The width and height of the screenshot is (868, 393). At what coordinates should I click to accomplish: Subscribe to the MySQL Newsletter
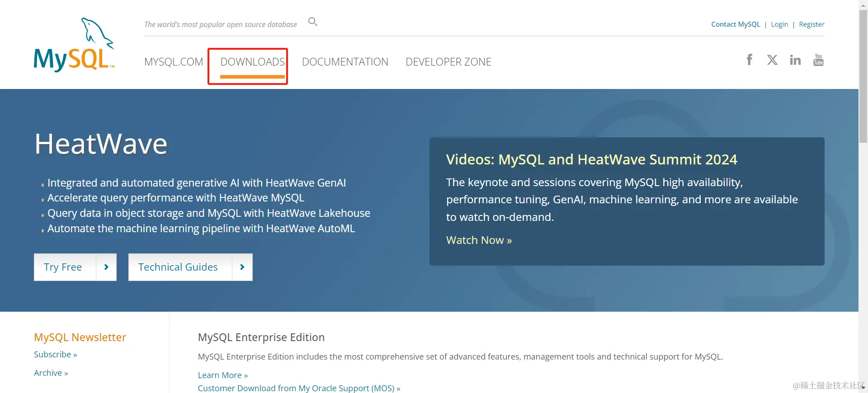point(56,355)
